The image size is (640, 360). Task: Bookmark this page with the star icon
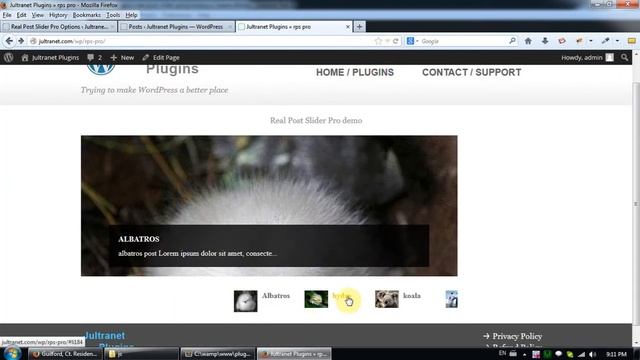coord(378,41)
